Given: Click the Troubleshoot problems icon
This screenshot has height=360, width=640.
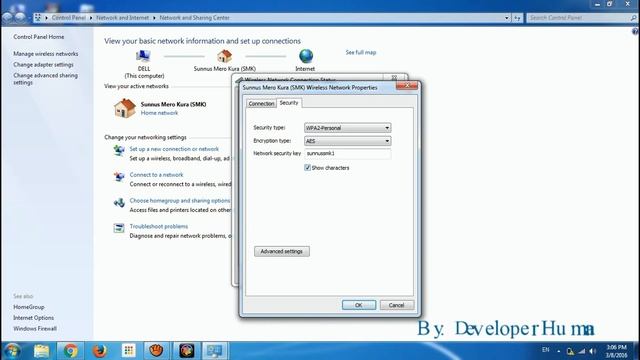Looking at the screenshot, I should 119,228.
